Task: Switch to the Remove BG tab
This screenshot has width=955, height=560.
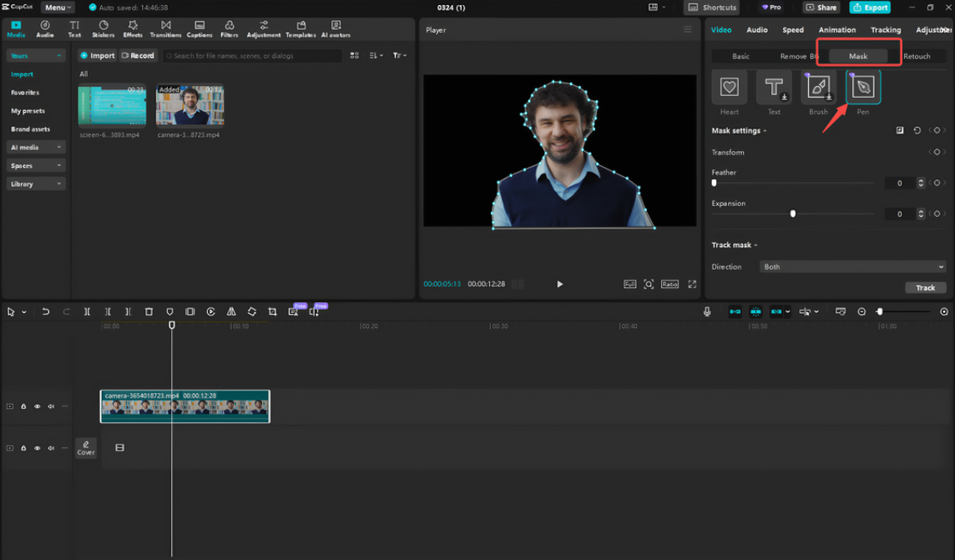Action: [x=801, y=56]
